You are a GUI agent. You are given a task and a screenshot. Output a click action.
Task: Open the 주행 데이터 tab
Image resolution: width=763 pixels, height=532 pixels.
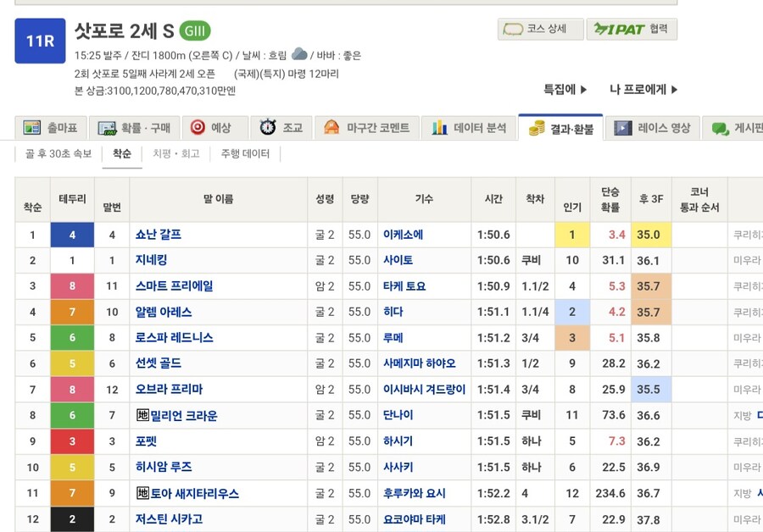click(243, 156)
